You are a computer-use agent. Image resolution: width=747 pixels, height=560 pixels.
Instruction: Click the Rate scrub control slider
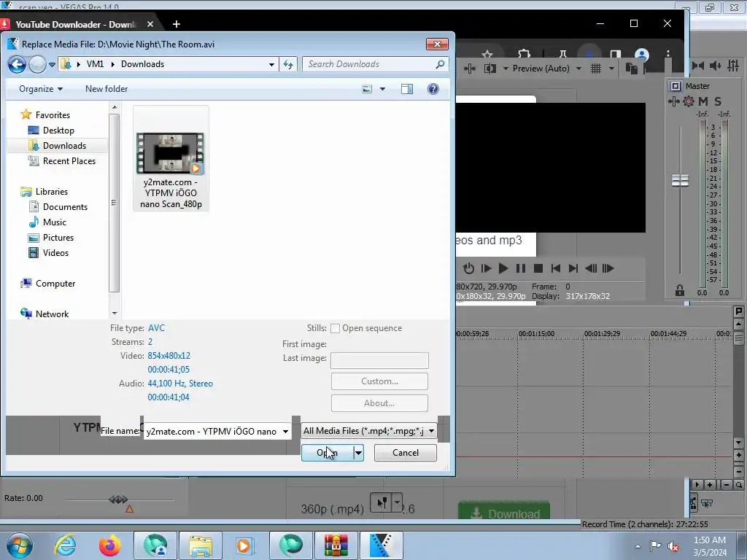(118, 499)
